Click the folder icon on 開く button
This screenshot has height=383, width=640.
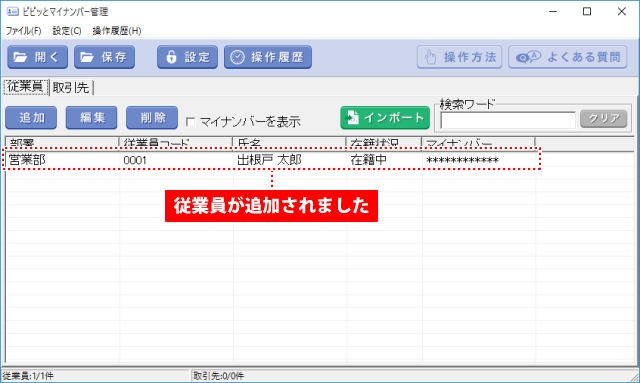(x=20, y=57)
